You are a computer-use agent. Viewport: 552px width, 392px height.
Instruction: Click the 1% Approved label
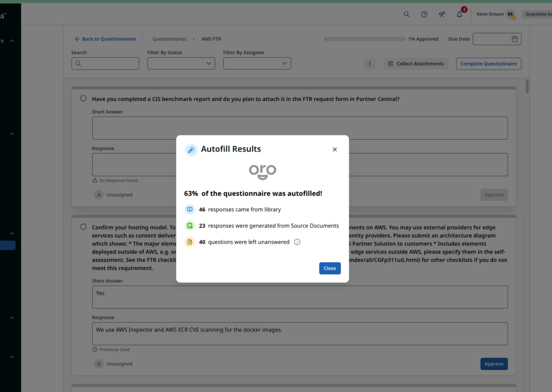[x=423, y=39]
